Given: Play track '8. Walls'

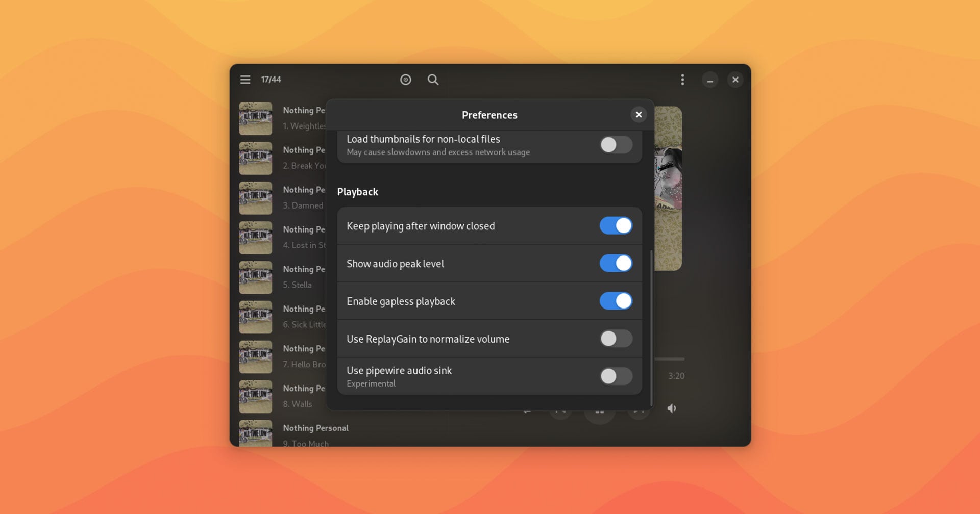Looking at the screenshot, I should pos(298,404).
